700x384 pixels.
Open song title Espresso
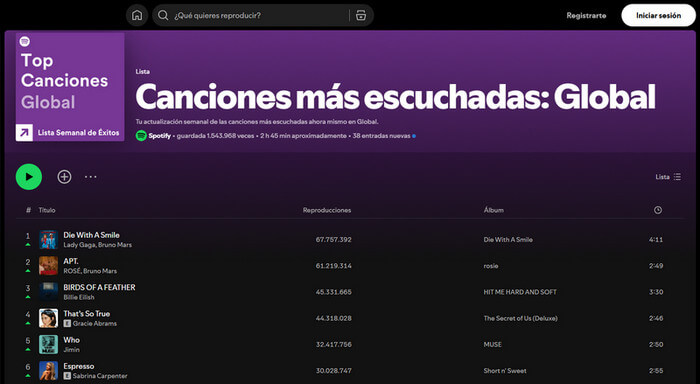(x=79, y=366)
